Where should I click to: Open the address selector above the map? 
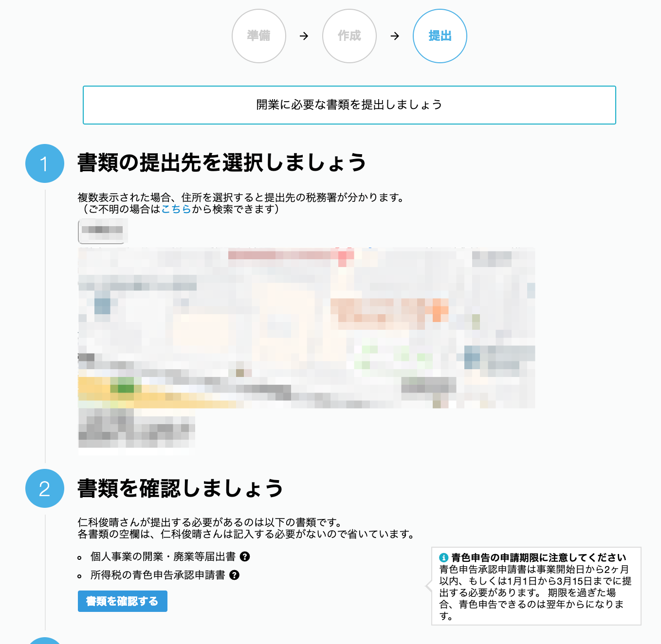tap(103, 231)
